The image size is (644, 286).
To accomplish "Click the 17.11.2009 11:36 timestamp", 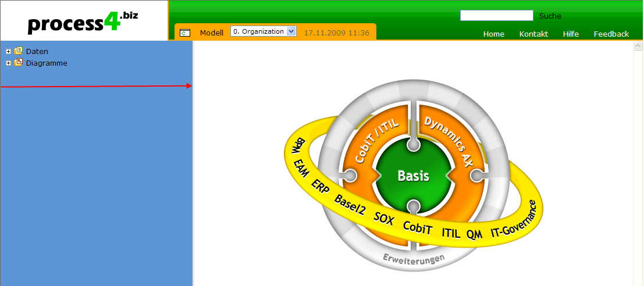I will coord(336,33).
